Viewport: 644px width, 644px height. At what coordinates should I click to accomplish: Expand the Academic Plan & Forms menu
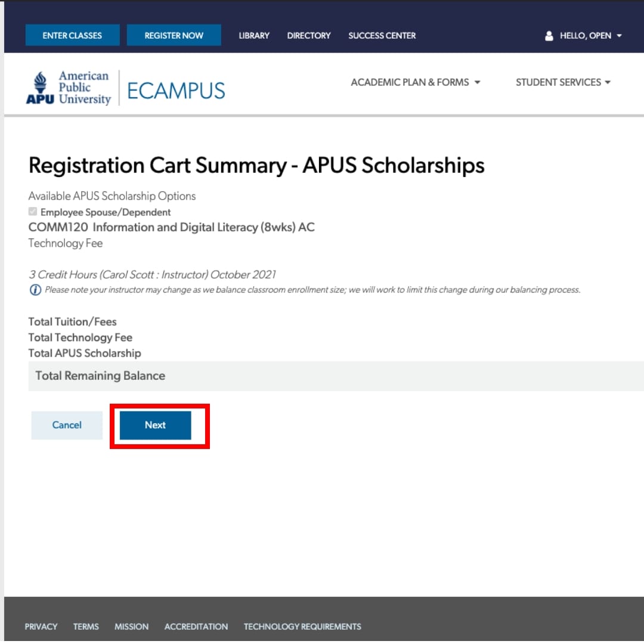(416, 82)
